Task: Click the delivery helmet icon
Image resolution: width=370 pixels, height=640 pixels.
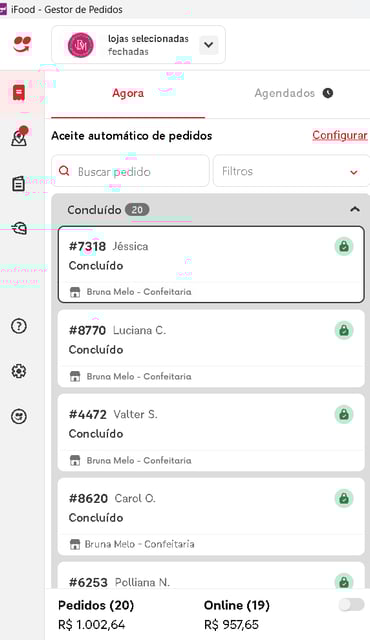Action: point(19,228)
